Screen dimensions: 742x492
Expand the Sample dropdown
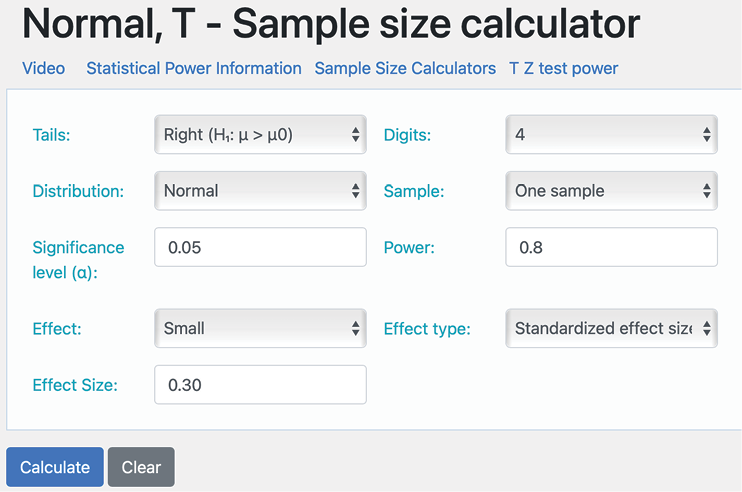pyautogui.click(x=611, y=191)
